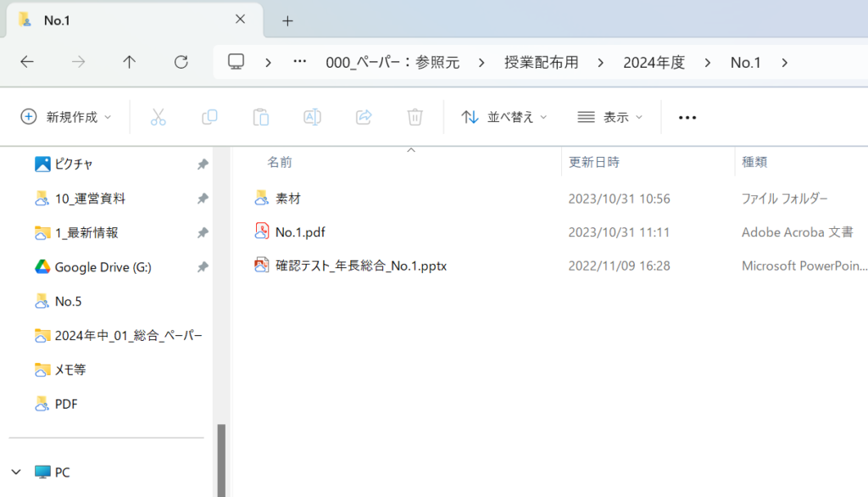This screenshot has height=497, width=868.
Task: Open Google Drive (G:) in sidebar
Action: click(103, 267)
